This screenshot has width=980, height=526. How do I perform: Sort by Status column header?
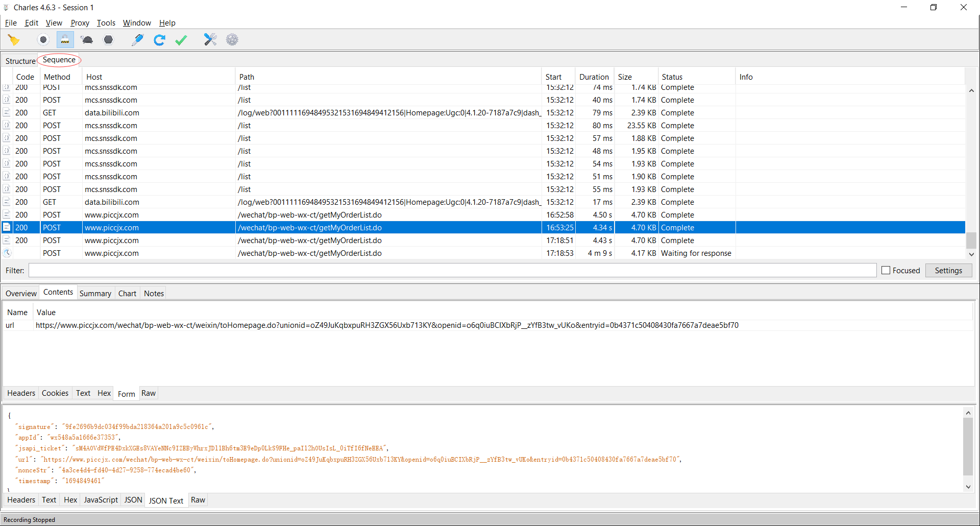[x=697, y=77]
